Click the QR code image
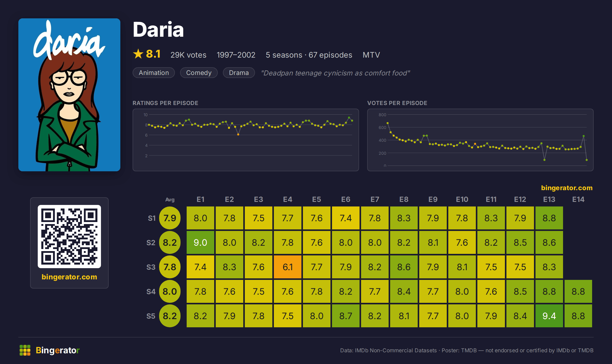This screenshot has width=612, height=364. pyautogui.click(x=69, y=237)
